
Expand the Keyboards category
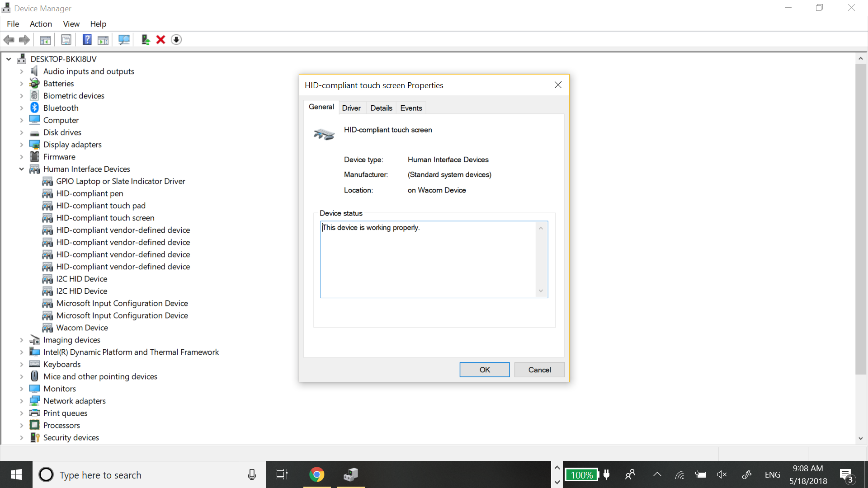(21, 364)
